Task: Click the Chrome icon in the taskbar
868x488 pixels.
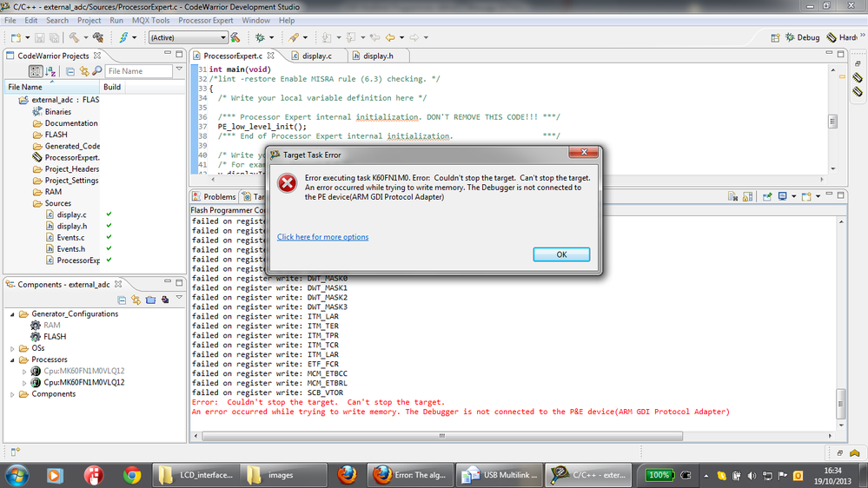Action: pos(132,475)
